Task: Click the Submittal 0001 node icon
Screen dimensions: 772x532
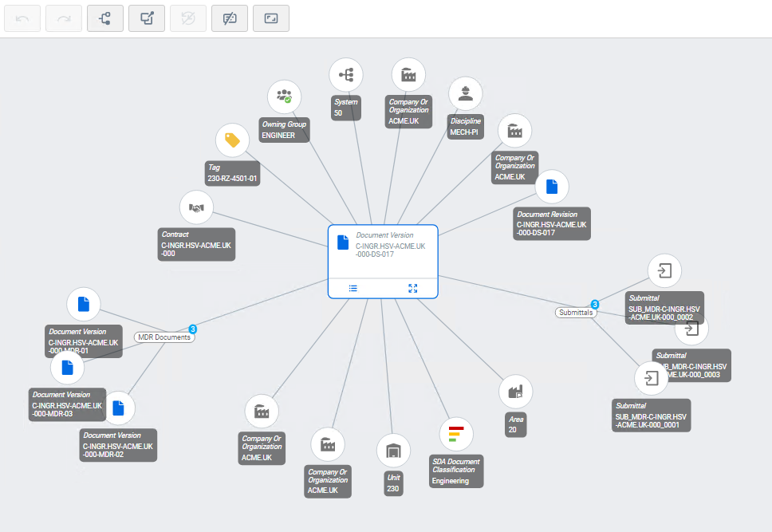Action: tap(651, 378)
